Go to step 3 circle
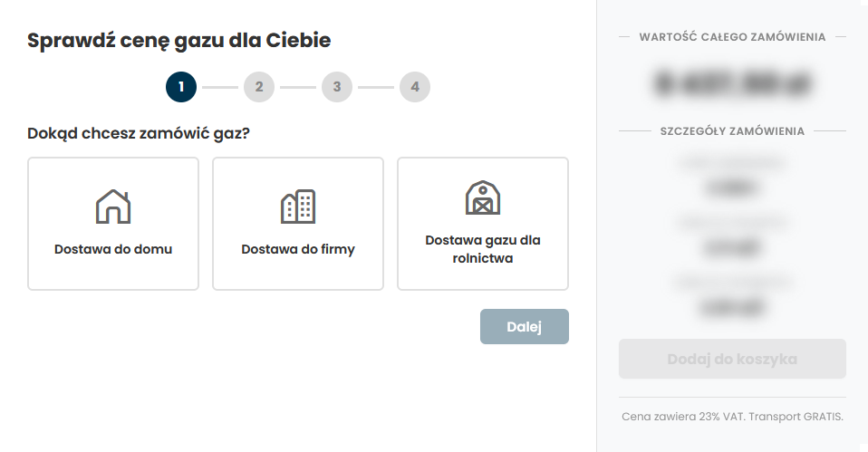The height and width of the screenshot is (452, 868). 337,87
